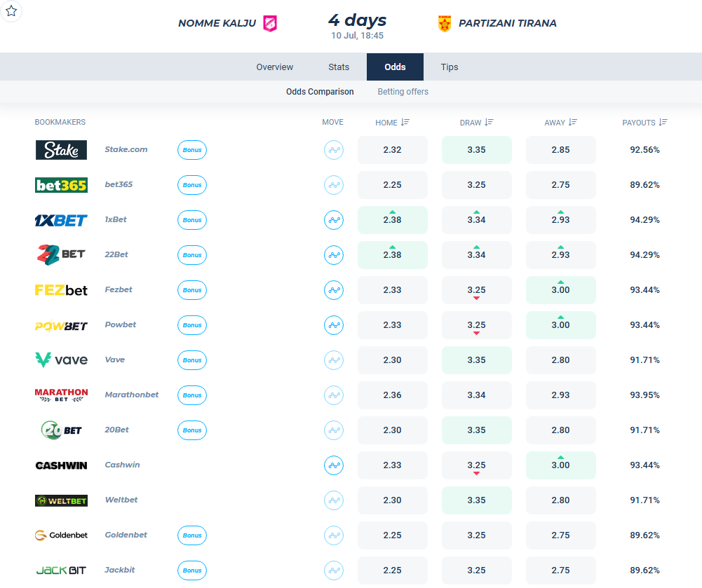Pick Powbet away odds 3.00
Viewport: 702px width, 588px height.
(560, 325)
